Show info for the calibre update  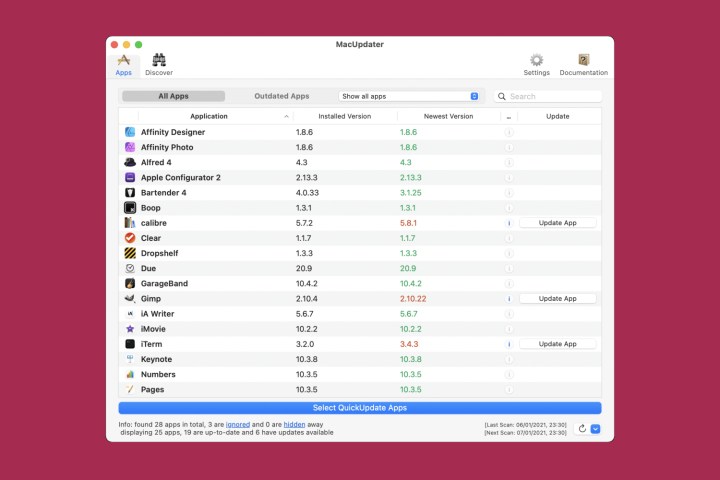[509, 223]
